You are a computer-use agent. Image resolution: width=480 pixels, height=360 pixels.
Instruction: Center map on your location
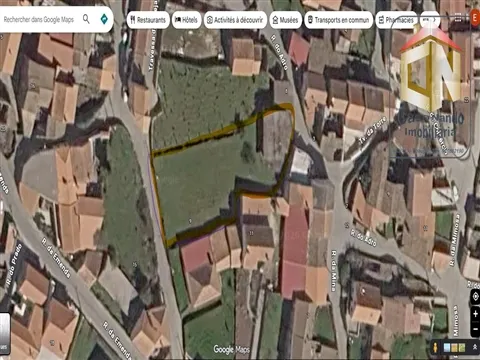click(475, 297)
